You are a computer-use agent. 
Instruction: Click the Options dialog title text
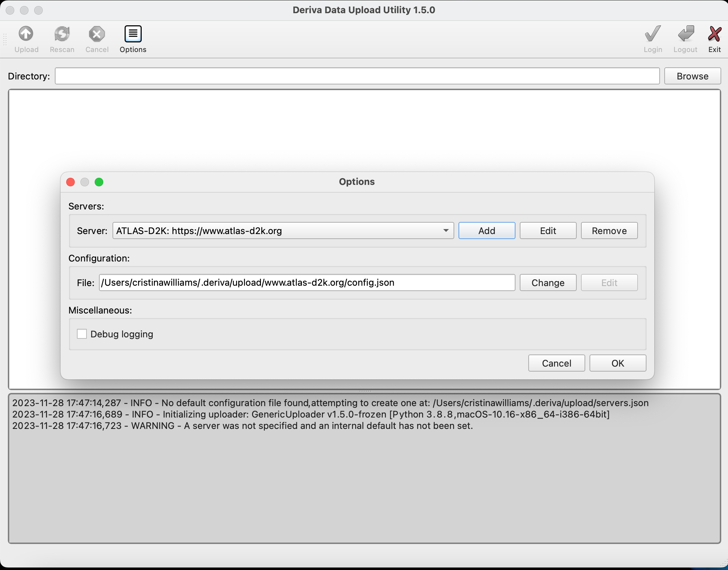point(357,182)
